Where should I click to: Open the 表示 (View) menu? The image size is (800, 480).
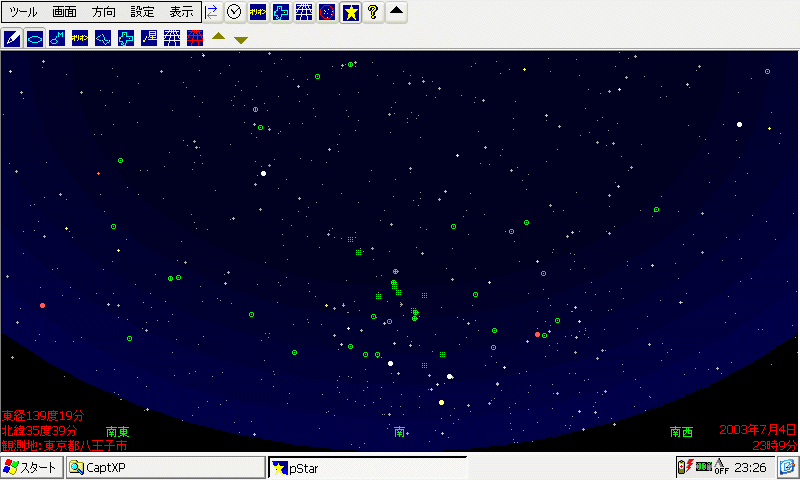[x=181, y=12]
